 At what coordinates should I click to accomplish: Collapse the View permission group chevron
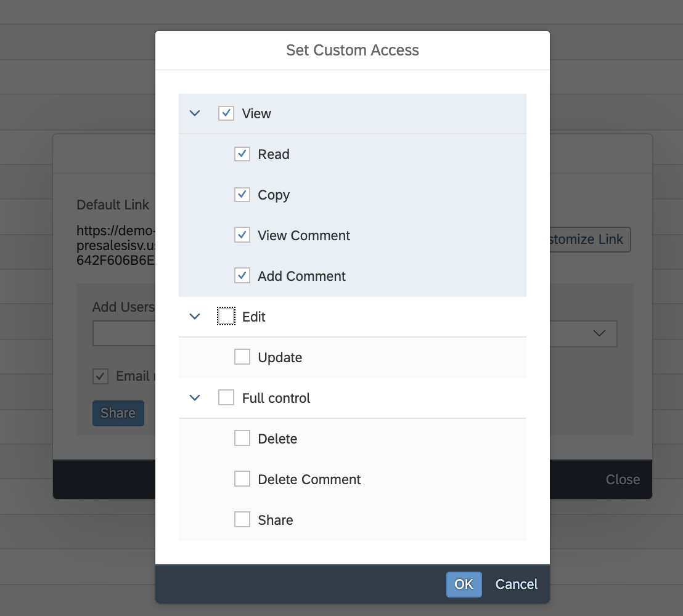(195, 113)
